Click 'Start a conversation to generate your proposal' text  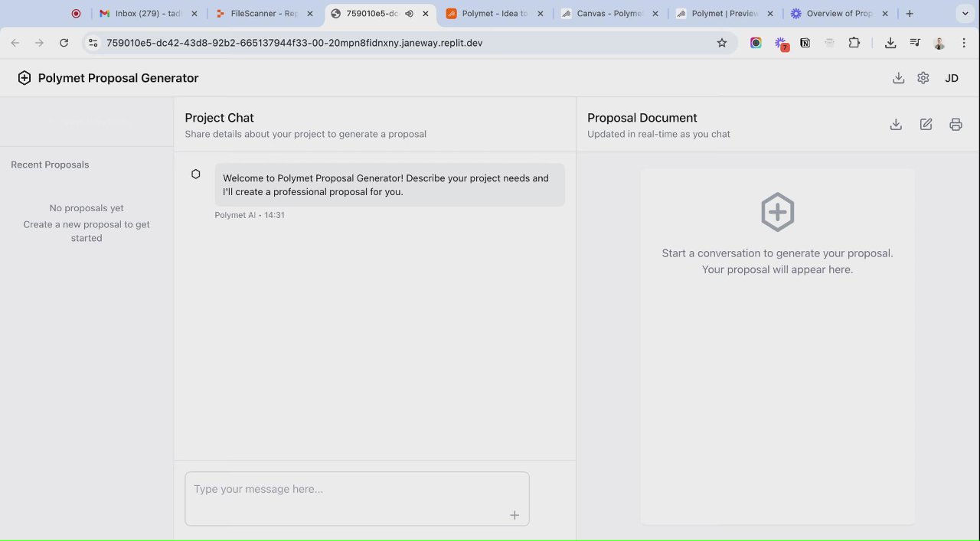click(x=777, y=253)
